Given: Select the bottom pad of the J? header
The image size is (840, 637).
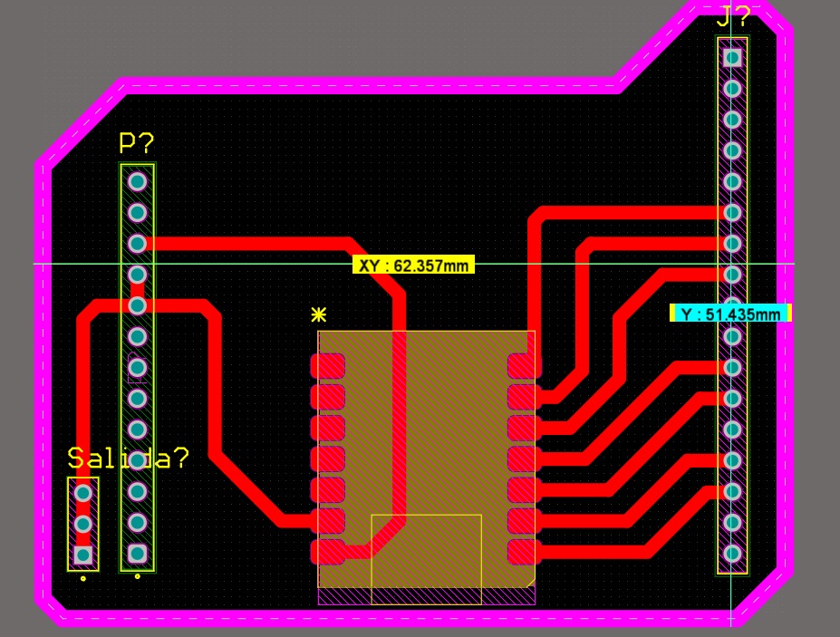Looking at the screenshot, I should 731,550.
